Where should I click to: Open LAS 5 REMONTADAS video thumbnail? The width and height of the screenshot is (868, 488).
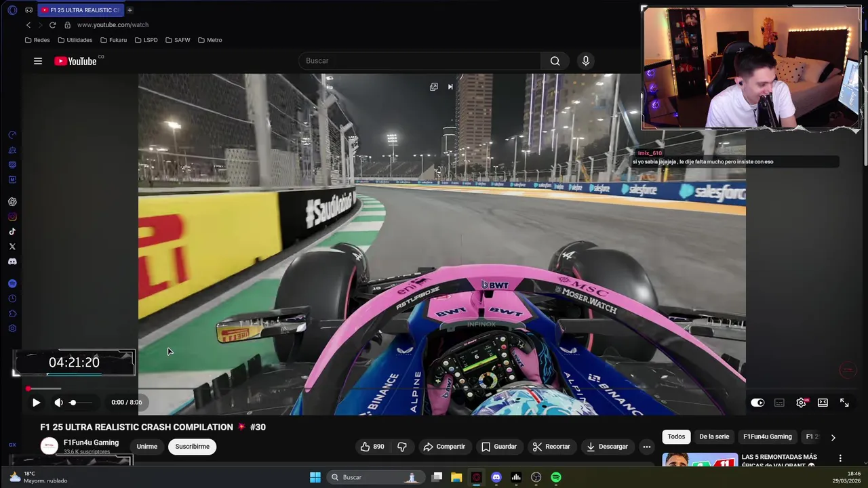tap(700, 460)
